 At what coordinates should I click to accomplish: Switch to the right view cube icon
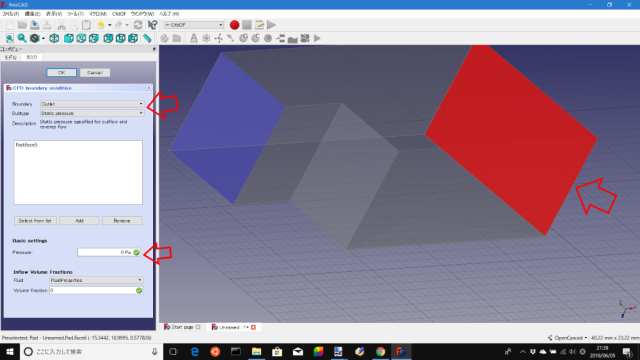(x=94, y=38)
